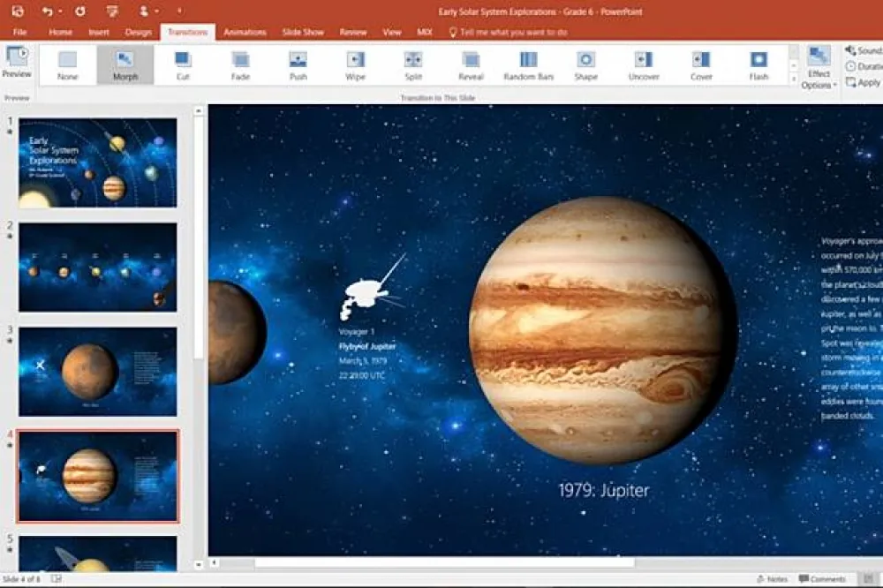Toggle the Notes pane button
This screenshot has width=883, height=588.
click(x=772, y=579)
